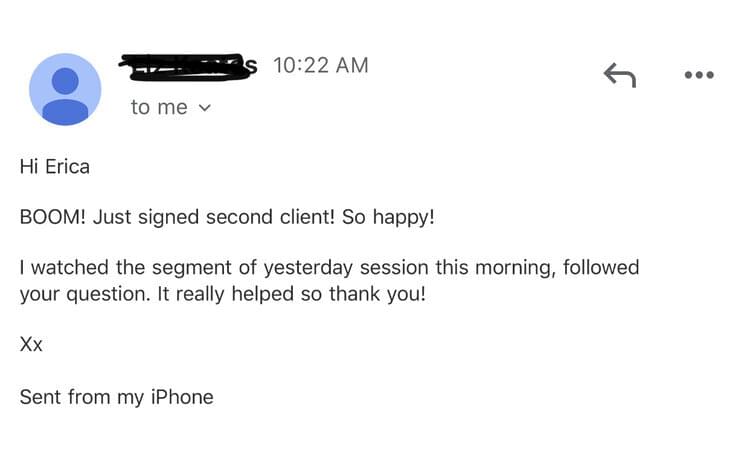Image resolution: width=750 pixels, height=449 pixels.
Task: Click the word "iPhone" in the signature
Action: pos(182,397)
